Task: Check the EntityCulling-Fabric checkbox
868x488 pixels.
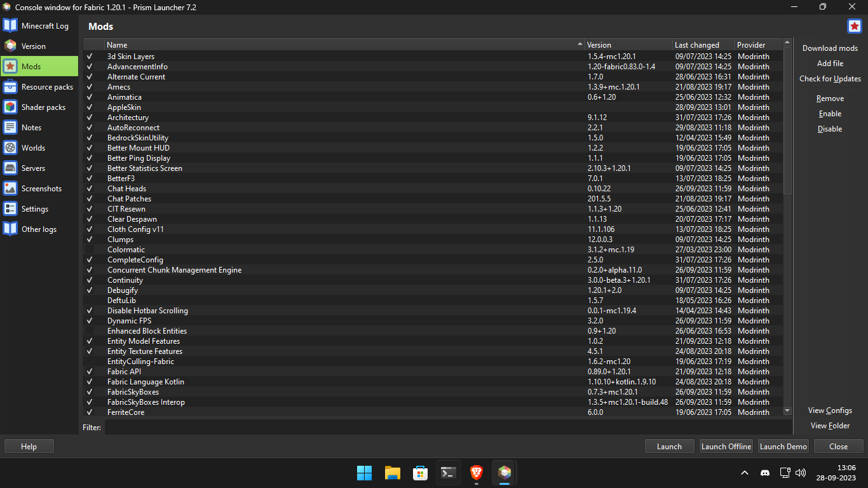Action: tap(89, 361)
